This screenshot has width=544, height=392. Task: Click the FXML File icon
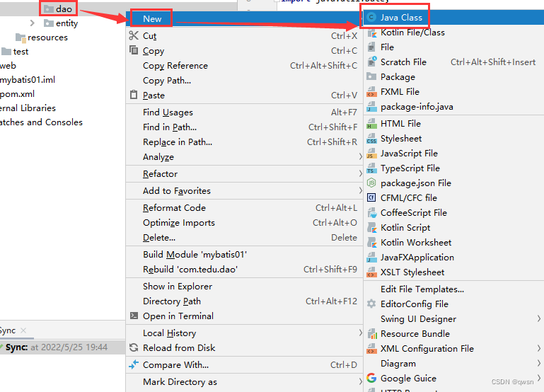[x=371, y=91]
